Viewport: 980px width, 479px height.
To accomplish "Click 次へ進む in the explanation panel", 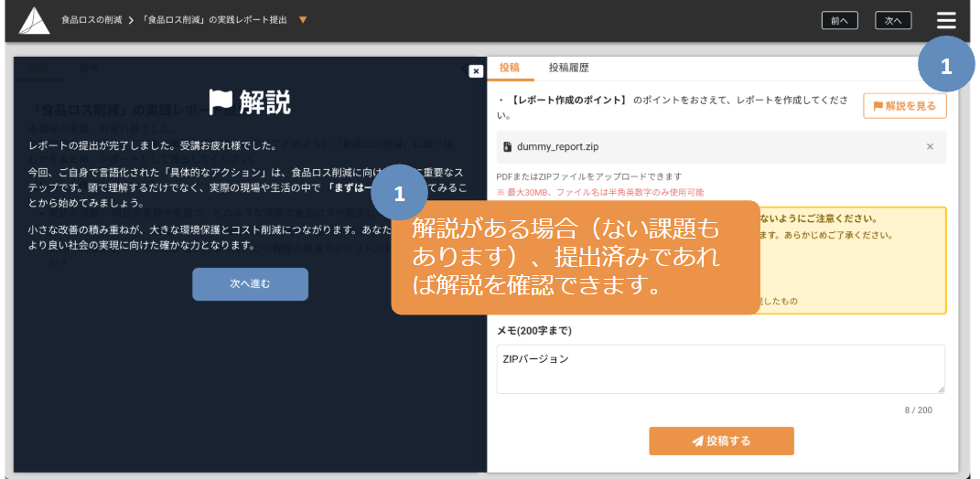I will pos(250,284).
